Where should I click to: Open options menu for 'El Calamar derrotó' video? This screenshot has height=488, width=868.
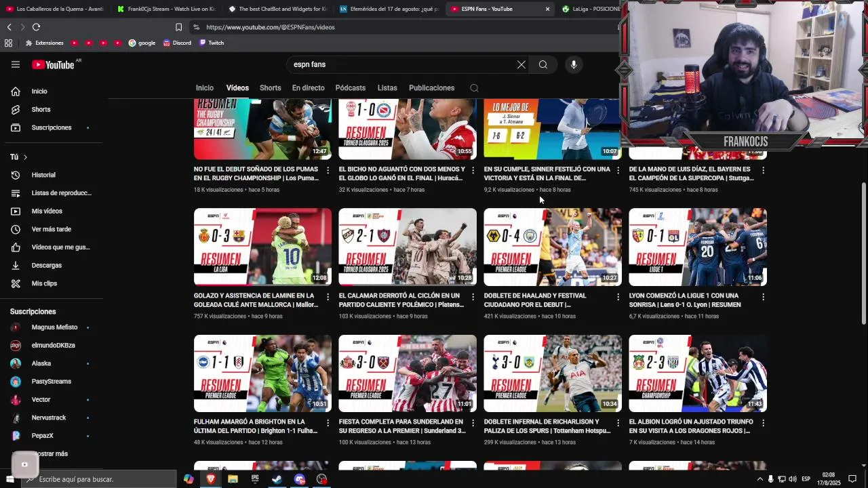coord(473,297)
